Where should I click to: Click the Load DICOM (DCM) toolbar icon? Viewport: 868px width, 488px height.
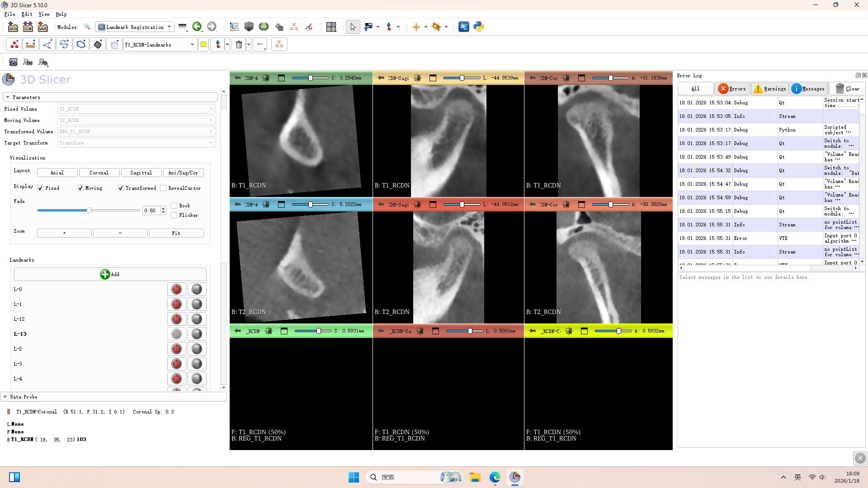point(28,27)
